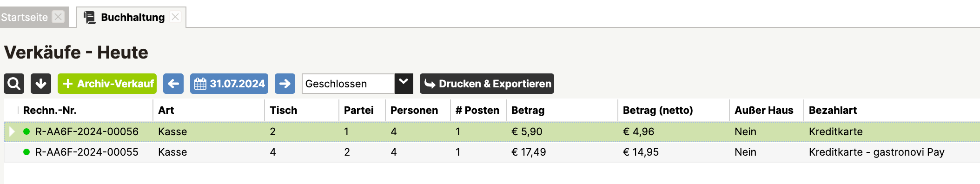The image size is (980, 184).
Task: Click green status dot of R-AA6F-2024-00056
Action: (26, 131)
